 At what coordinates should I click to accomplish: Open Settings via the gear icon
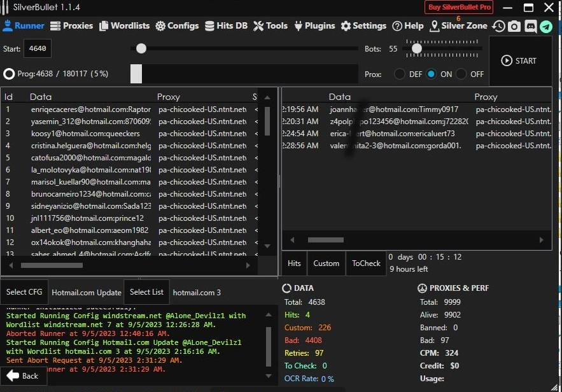[363, 26]
